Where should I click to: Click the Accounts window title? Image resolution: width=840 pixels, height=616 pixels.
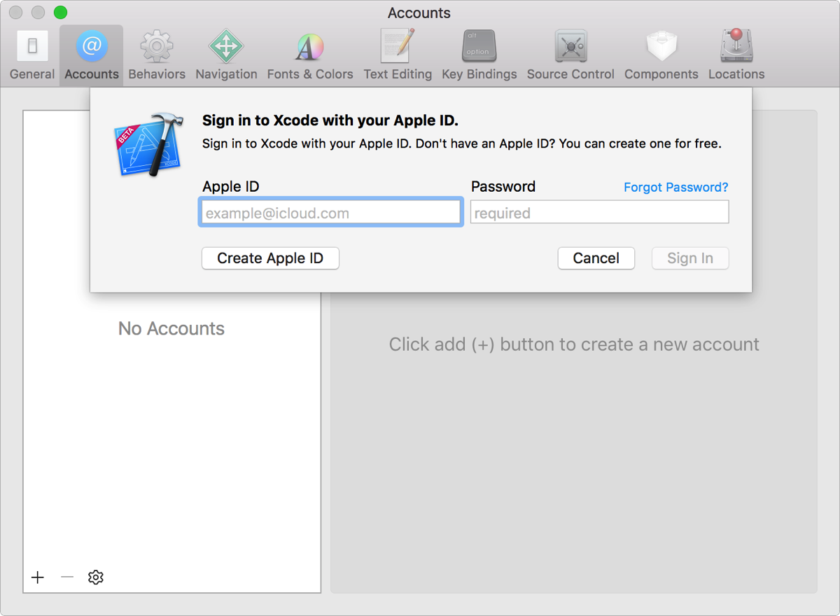[419, 13]
